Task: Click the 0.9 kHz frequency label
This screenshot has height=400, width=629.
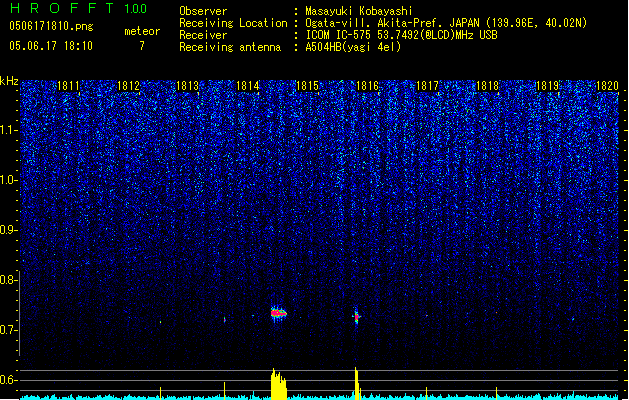Action: click(x=9, y=230)
